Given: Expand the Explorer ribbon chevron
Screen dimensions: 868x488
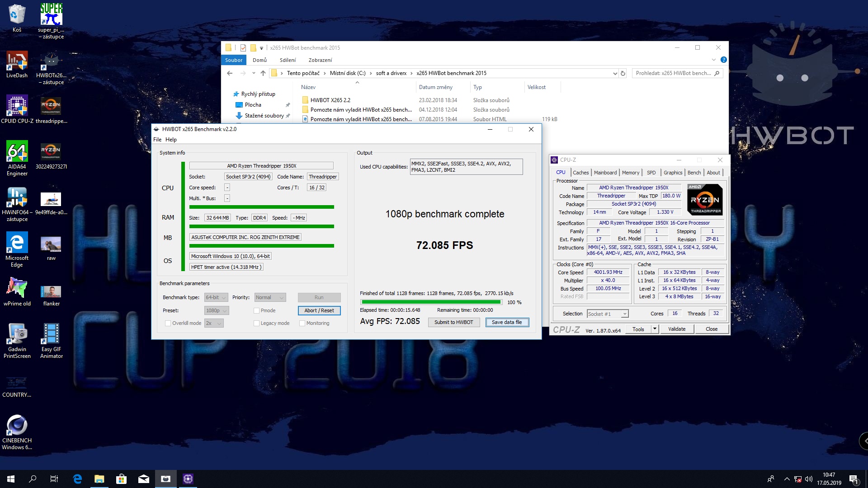Looking at the screenshot, I should 714,60.
